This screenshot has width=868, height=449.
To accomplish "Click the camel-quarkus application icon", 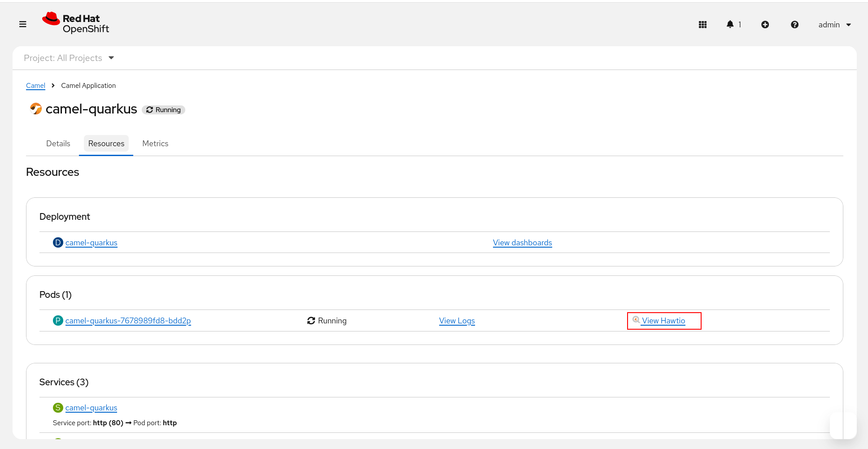I will coord(35,109).
